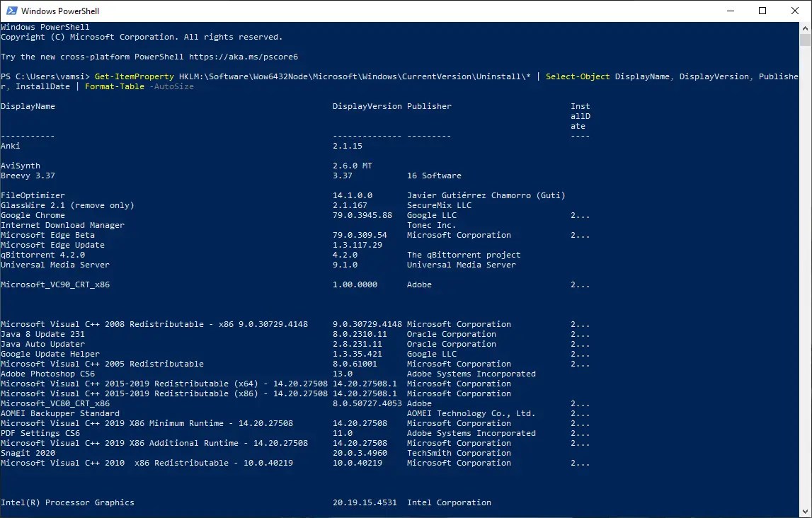812x518 pixels.
Task: Click the Snagit 2020 entry
Action: click(x=28, y=453)
